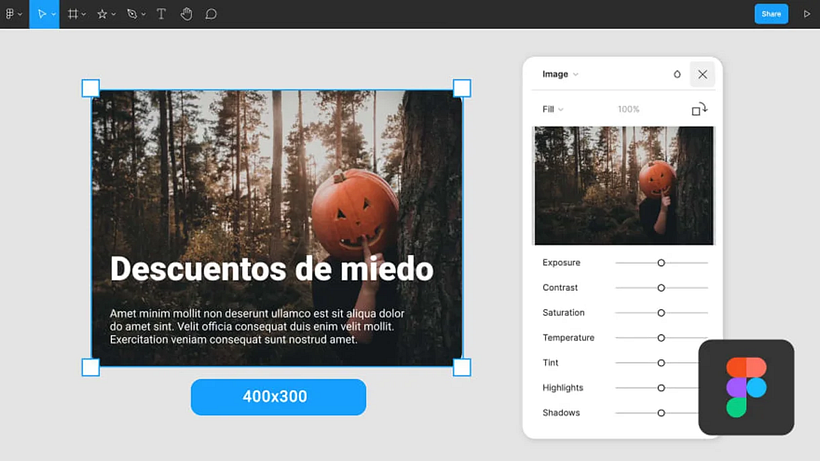The image size is (820, 461).
Task: Open the Figma main menu icon
Action: pos(10,14)
